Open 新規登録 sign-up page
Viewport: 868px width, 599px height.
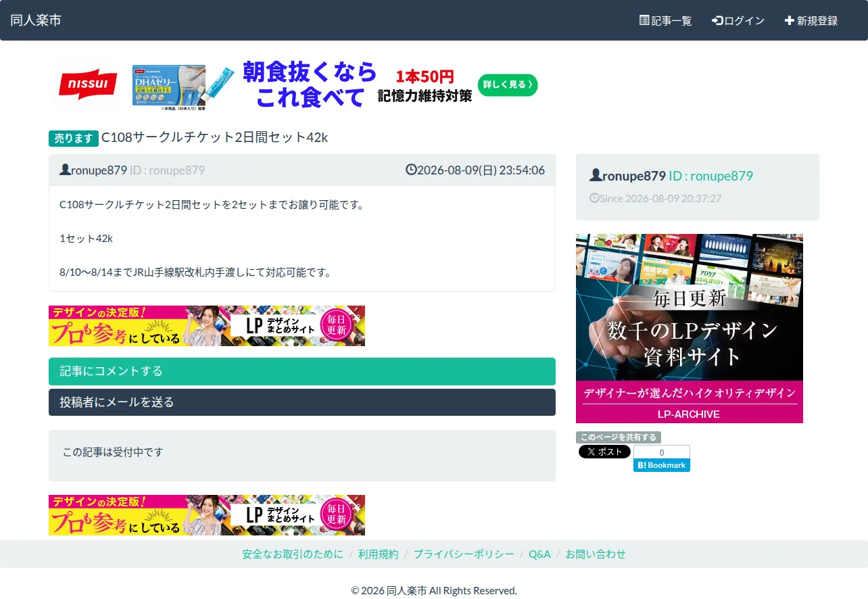click(x=811, y=20)
